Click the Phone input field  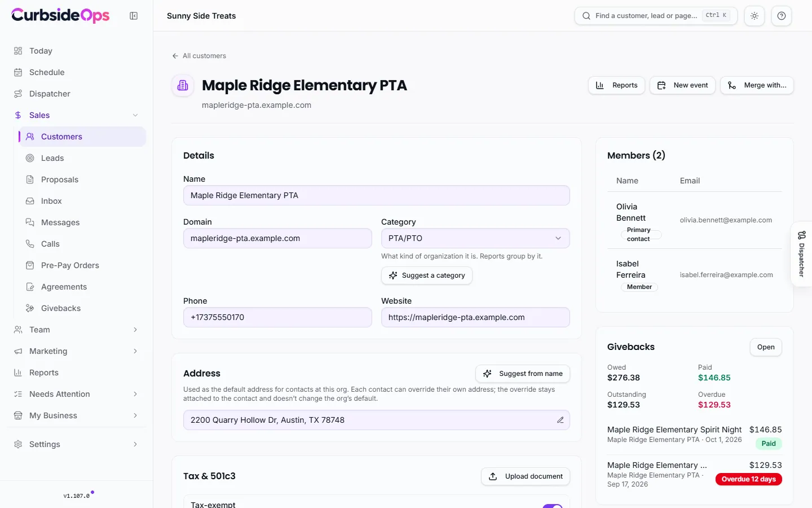click(x=277, y=317)
